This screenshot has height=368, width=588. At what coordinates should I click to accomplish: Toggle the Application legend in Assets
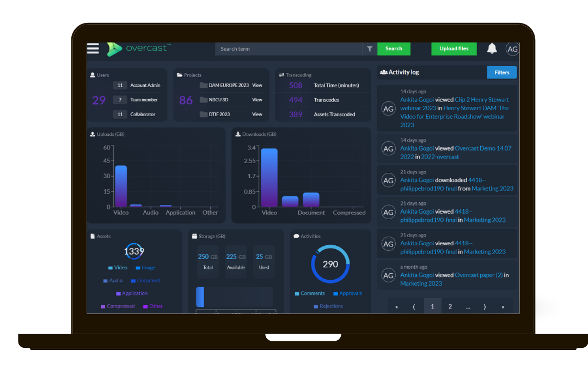pos(132,293)
